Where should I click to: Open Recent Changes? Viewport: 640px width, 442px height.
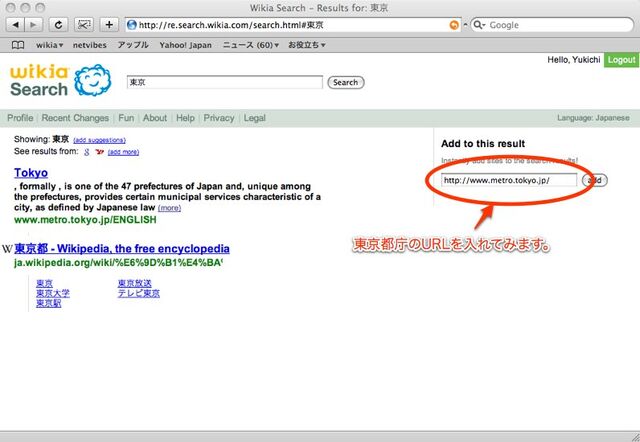[75, 118]
